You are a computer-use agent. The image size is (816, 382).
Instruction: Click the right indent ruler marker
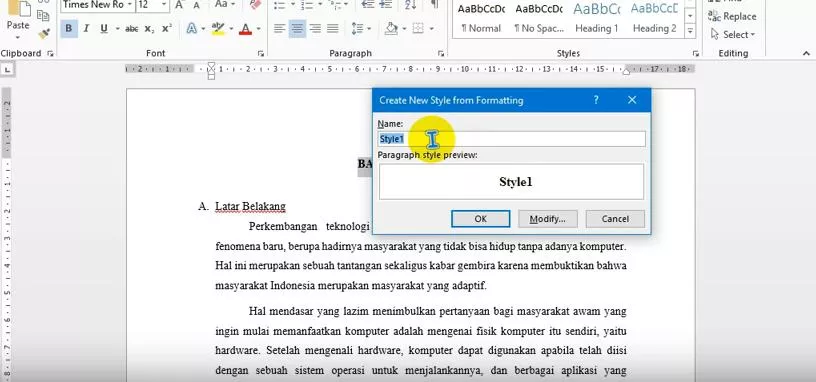[626, 71]
